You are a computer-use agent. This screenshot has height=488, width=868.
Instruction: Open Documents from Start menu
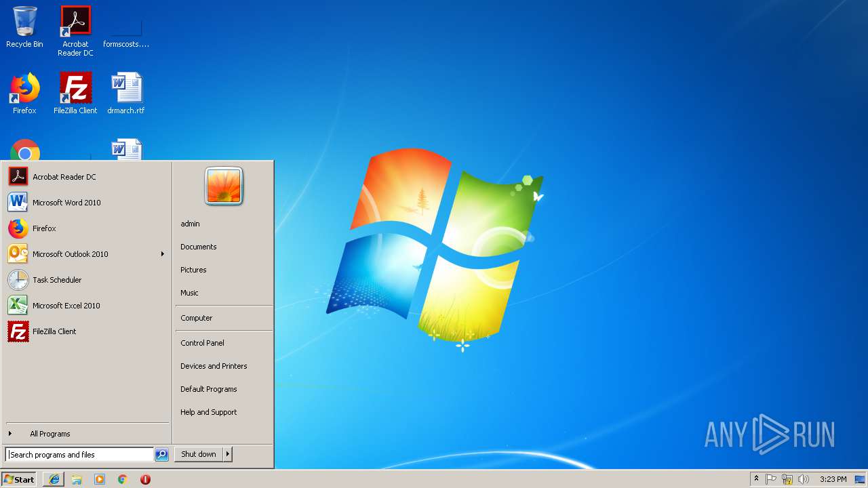(223, 247)
